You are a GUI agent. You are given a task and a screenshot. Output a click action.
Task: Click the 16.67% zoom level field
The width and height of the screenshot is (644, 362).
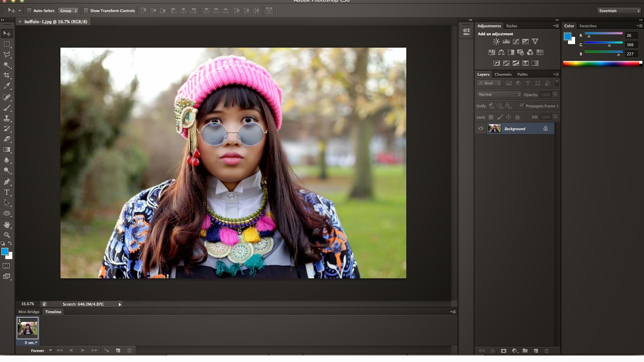click(28, 304)
